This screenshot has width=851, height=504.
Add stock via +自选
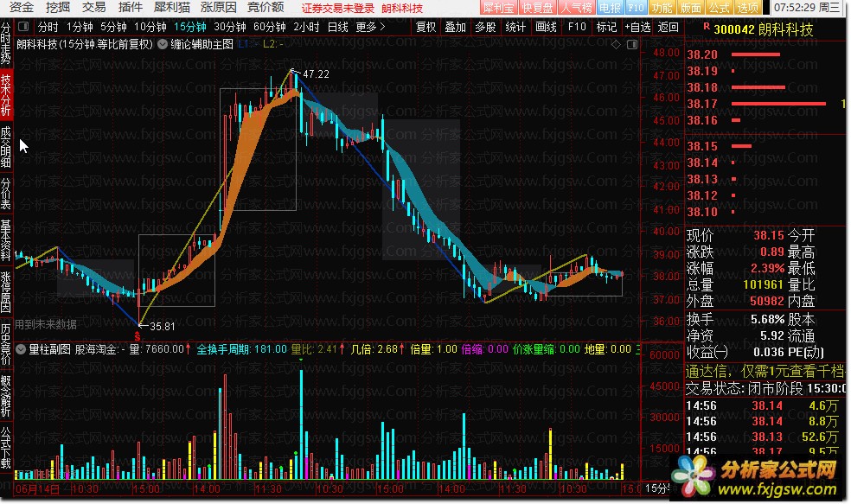(637, 27)
